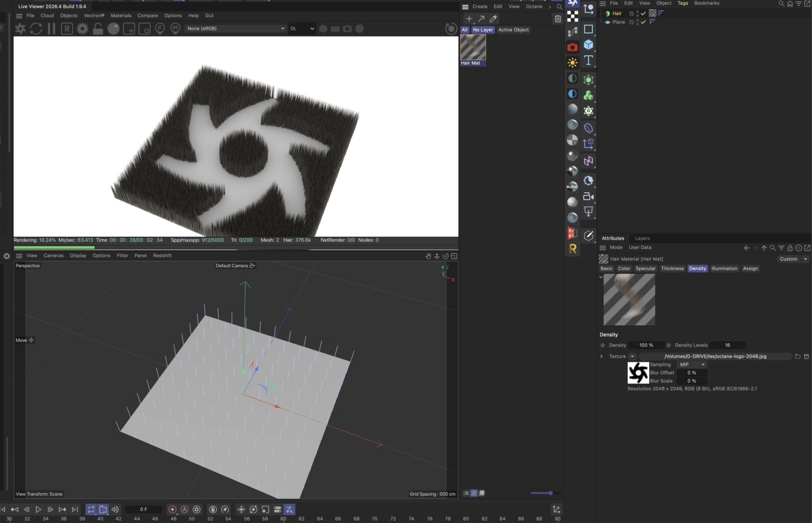Select the Text tool icon
Viewport: 812px width, 523px height.
click(588, 60)
